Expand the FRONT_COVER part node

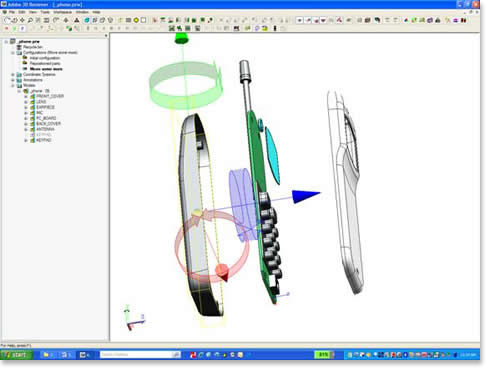pos(26,96)
